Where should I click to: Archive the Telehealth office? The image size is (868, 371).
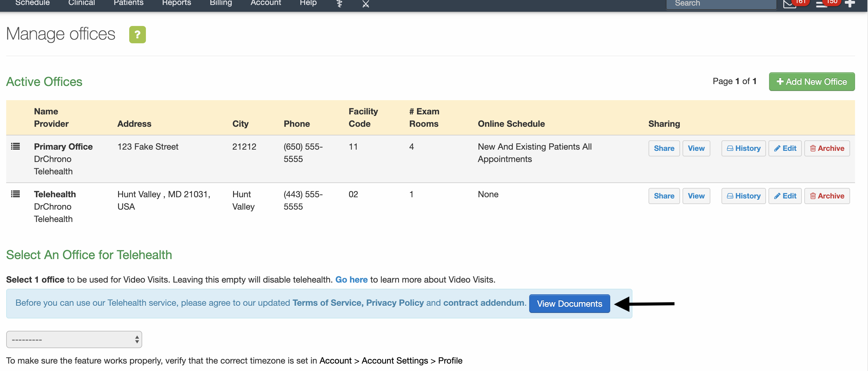coord(827,196)
